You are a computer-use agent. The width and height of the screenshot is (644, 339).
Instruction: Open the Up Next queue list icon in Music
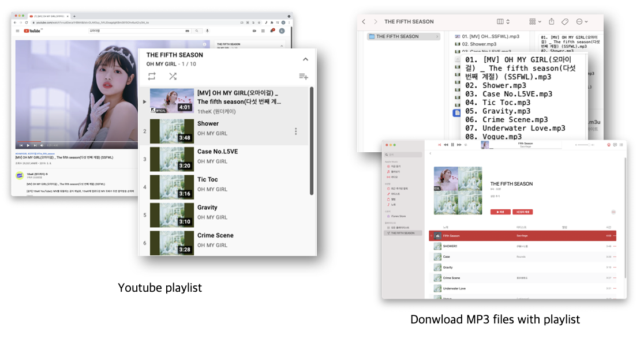pyautogui.click(x=621, y=145)
